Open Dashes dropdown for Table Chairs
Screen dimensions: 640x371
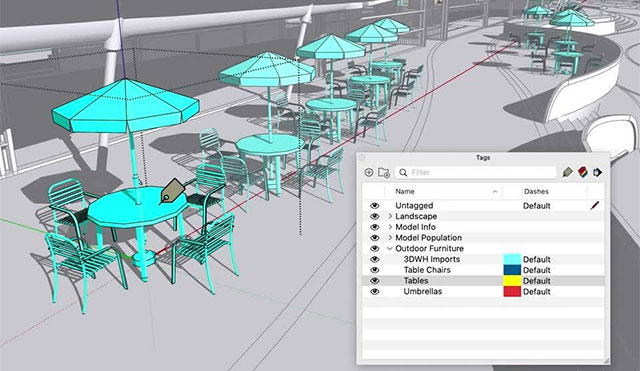[537, 270]
